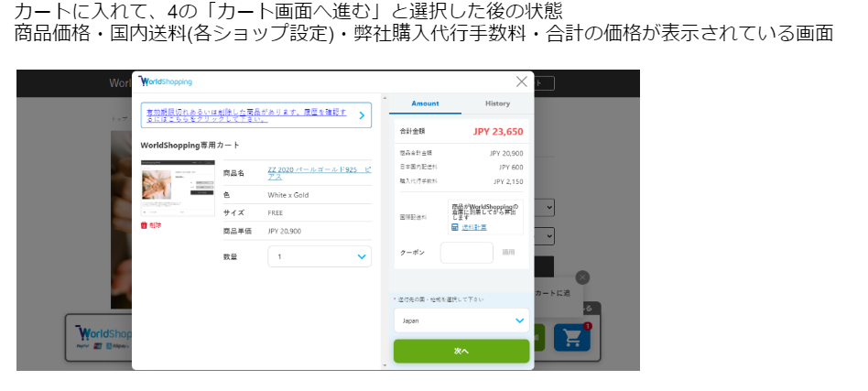Click the scroll down arrow of dialog scrollbar
This screenshot has height=391, width=868.
point(385,365)
